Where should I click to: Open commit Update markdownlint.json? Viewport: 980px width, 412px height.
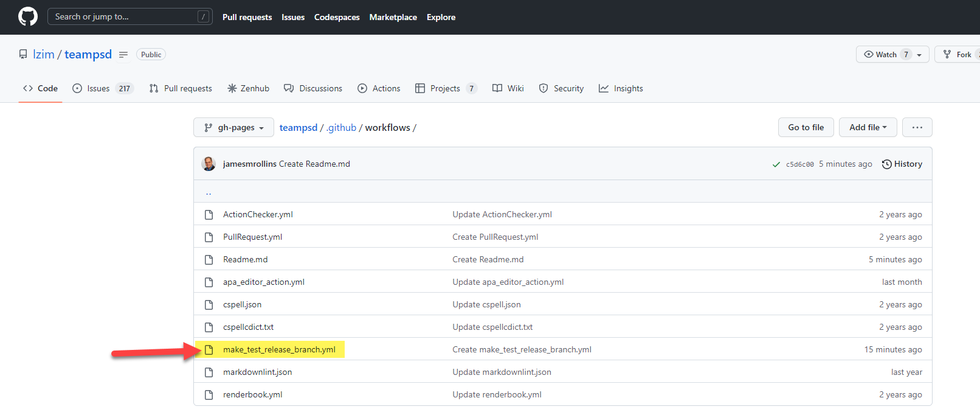(502, 372)
